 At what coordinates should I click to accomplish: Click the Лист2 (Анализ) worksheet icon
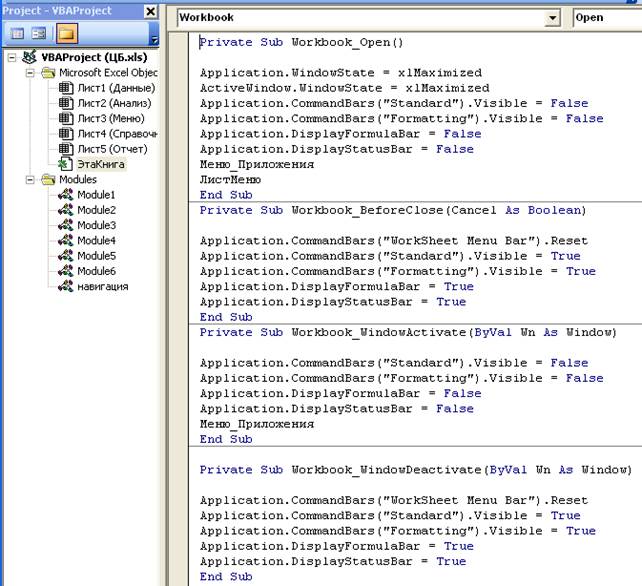66,103
